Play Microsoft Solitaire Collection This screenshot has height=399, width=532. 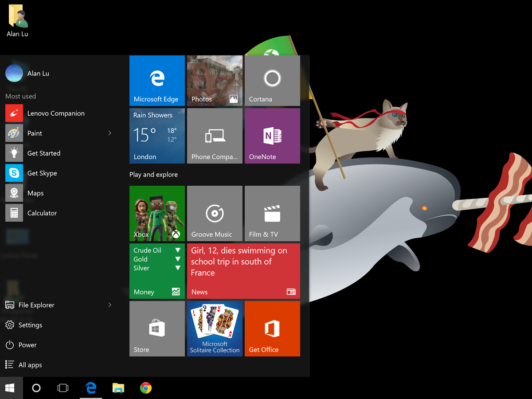[x=215, y=329]
